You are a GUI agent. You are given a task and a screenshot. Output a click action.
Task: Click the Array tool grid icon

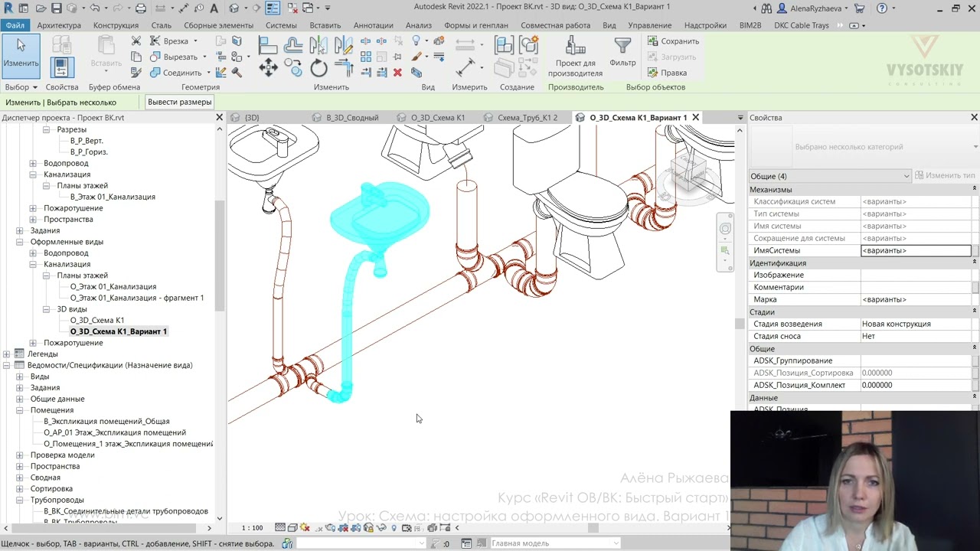365,57
